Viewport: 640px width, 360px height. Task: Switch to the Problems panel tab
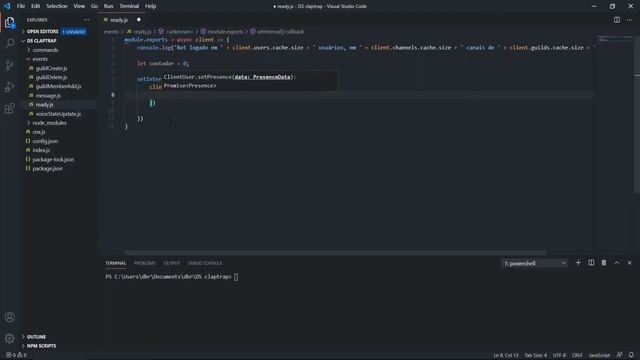(144, 263)
